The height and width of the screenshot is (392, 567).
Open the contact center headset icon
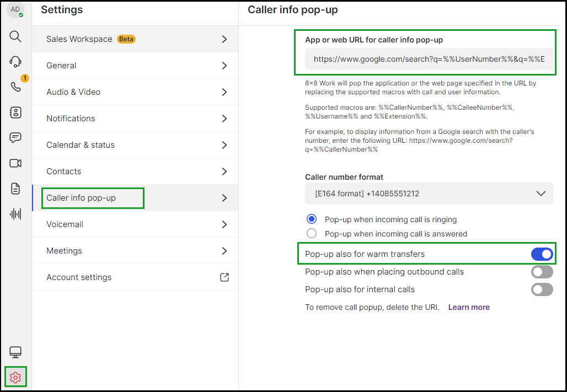(x=15, y=62)
